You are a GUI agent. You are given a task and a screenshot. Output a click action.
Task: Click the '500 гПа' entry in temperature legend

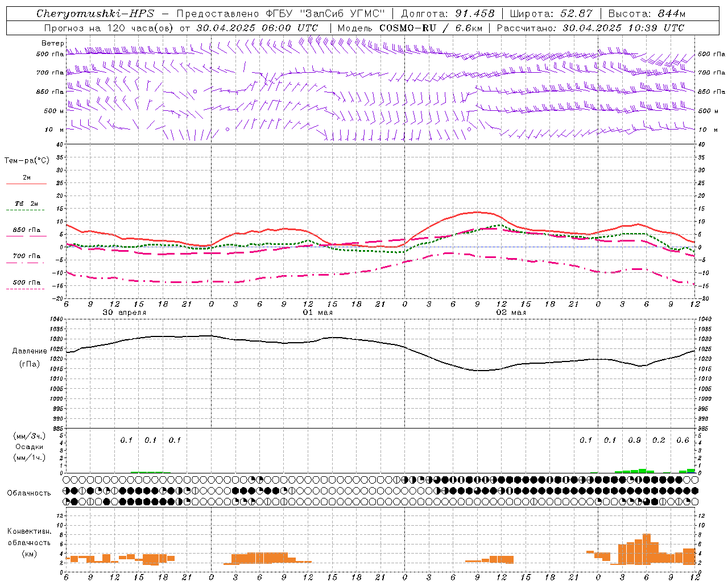click(x=27, y=282)
